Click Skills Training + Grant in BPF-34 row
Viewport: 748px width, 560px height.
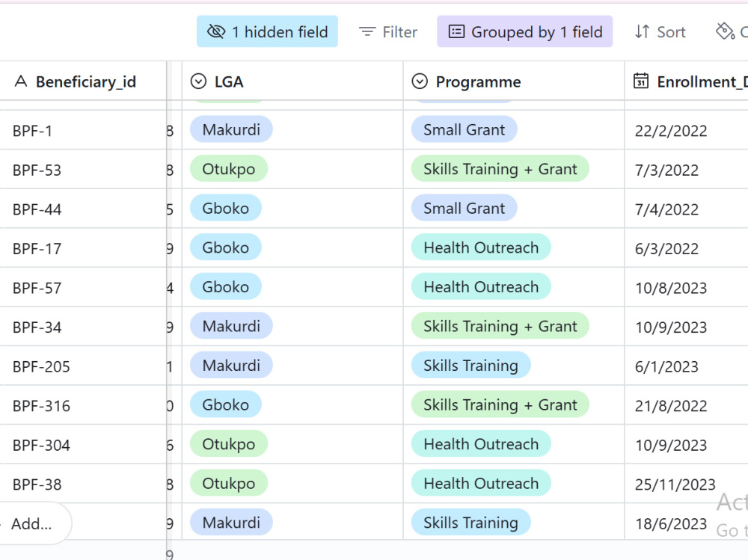500,326
